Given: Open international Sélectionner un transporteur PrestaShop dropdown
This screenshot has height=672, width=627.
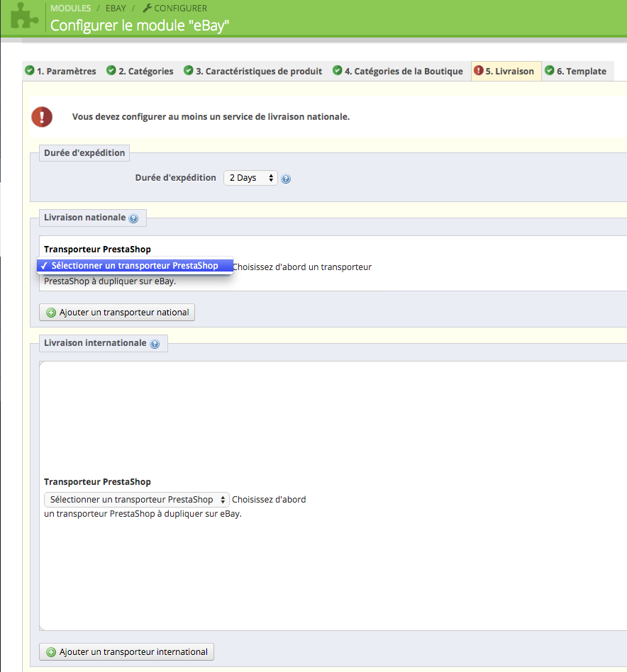Looking at the screenshot, I should (x=137, y=500).
